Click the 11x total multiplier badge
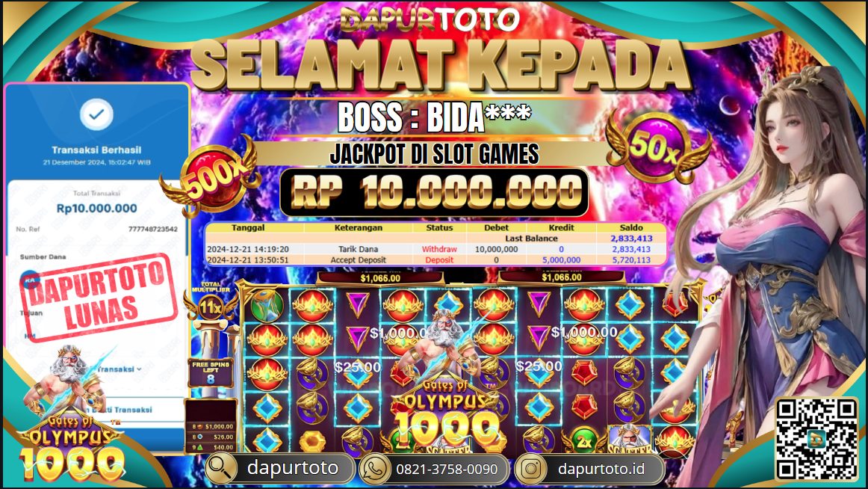The image size is (868, 489). pos(211,304)
